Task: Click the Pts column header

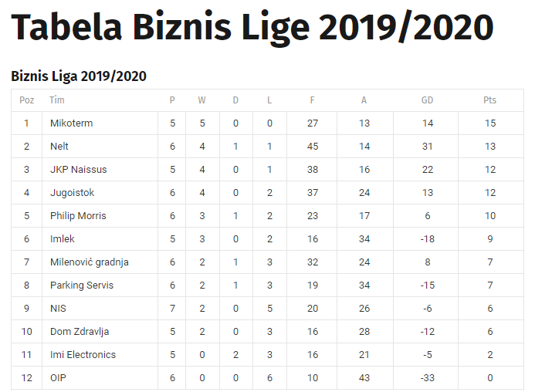Action: (489, 100)
